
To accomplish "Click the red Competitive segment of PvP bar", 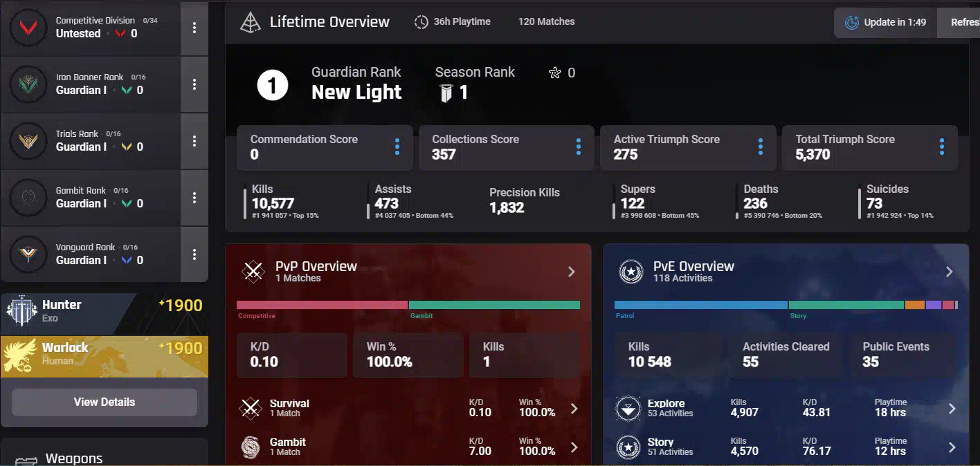I will [x=322, y=305].
